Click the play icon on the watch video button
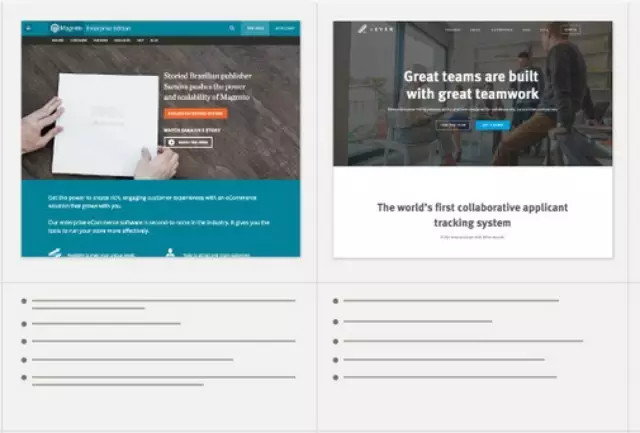This screenshot has height=433, width=640. coord(170,142)
